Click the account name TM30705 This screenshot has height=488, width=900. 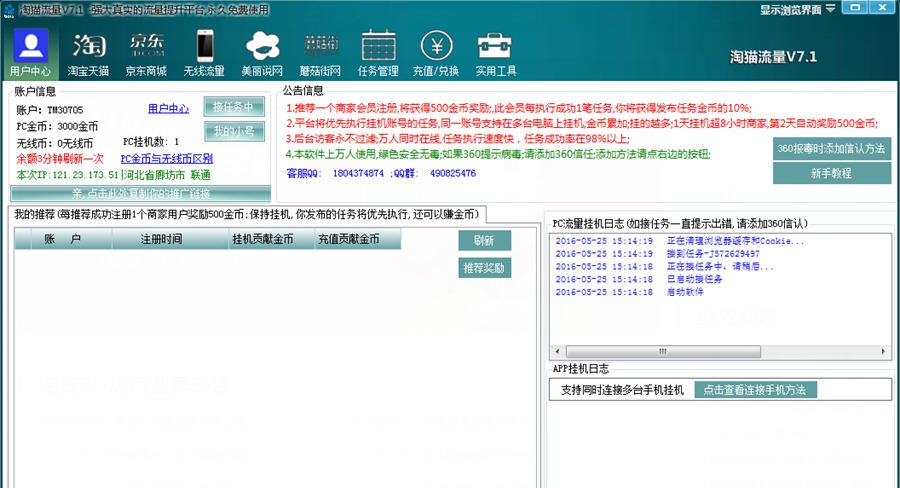click(65, 110)
